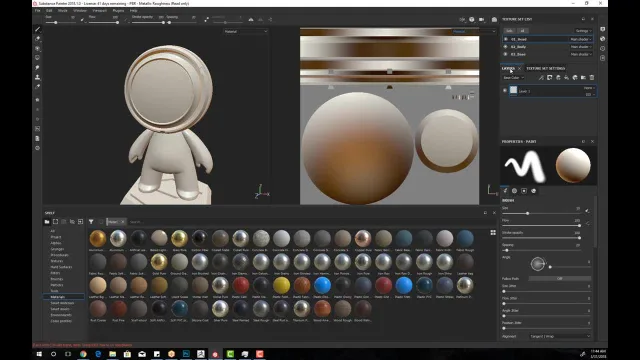Select Project category in Shelf
Image resolution: width=640 pixels, height=360 pixels.
pos(56,237)
